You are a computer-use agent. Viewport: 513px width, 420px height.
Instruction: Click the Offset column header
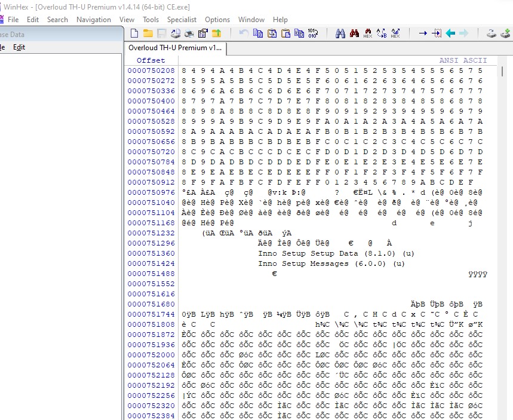tap(151, 60)
